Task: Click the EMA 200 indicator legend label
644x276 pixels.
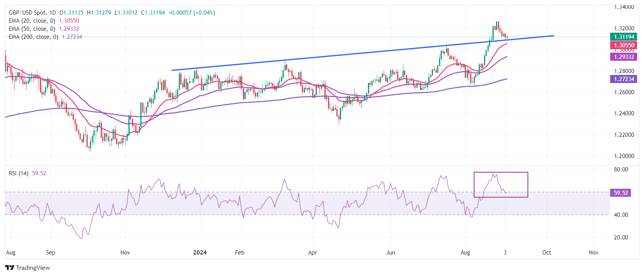Action: point(33,37)
